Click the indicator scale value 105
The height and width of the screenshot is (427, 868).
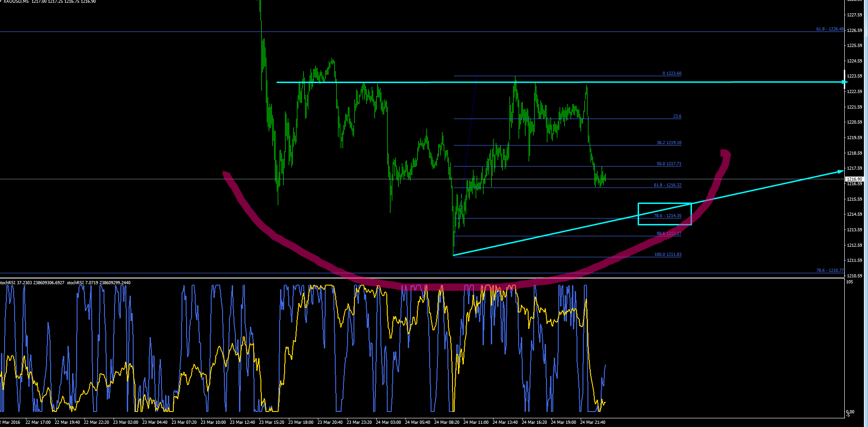[849, 282]
